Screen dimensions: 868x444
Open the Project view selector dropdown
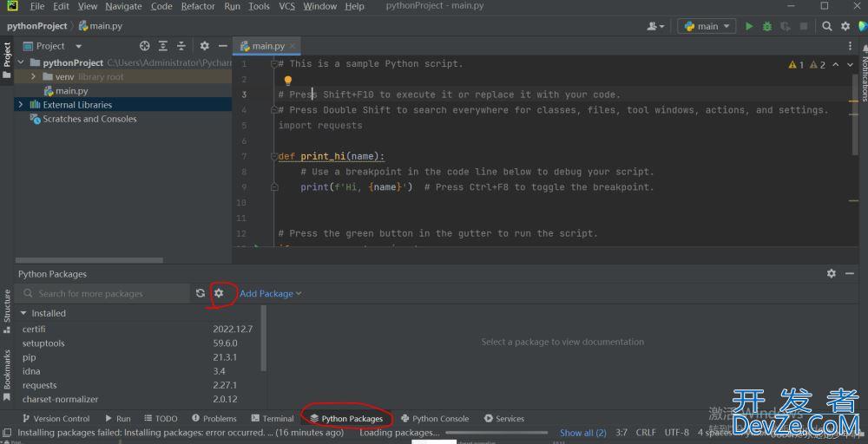pyautogui.click(x=52, y=46)
